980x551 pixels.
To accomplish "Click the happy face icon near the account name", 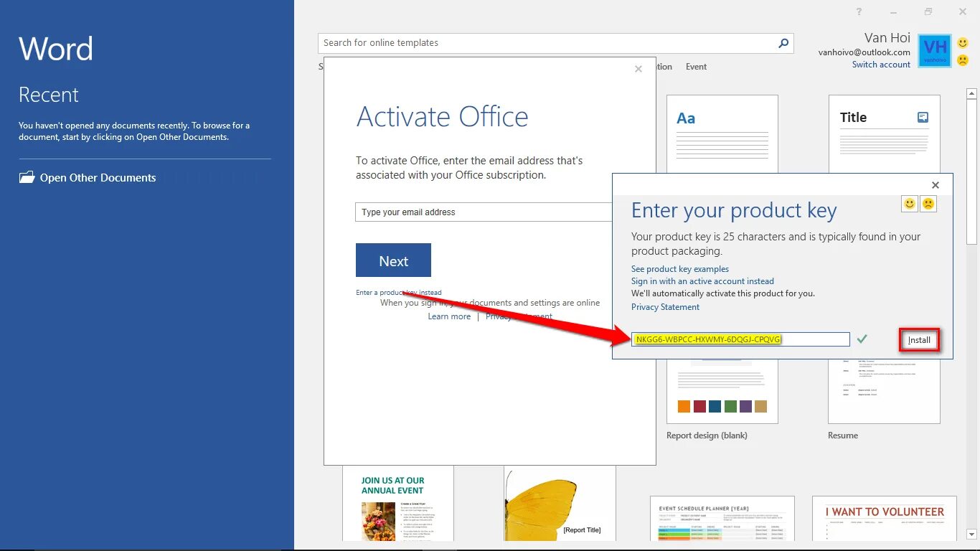I will coord(962,43).
